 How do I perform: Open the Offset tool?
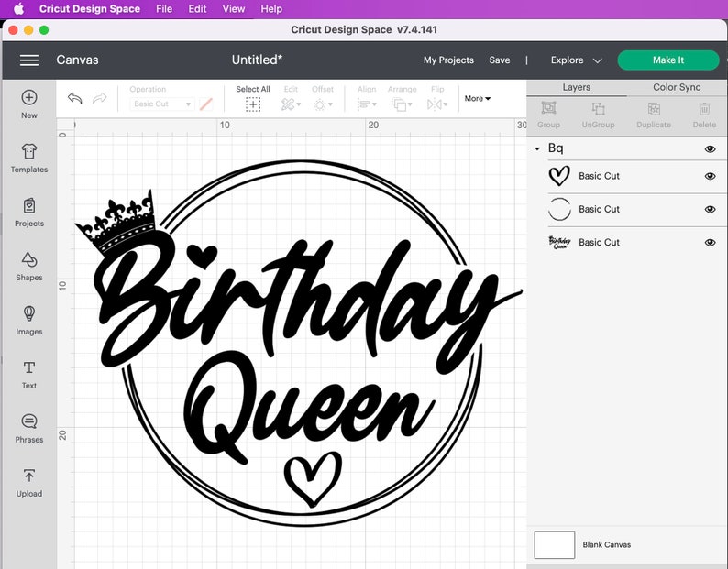pyautogui.click(x=323, y=104)
